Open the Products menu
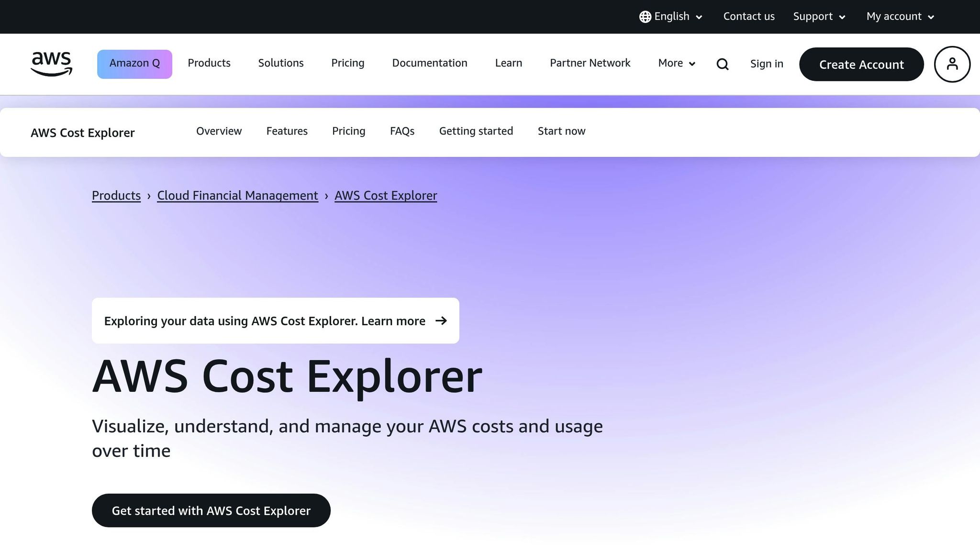The width and height of the screenshot is (980, 551). [x=209, y=63]
